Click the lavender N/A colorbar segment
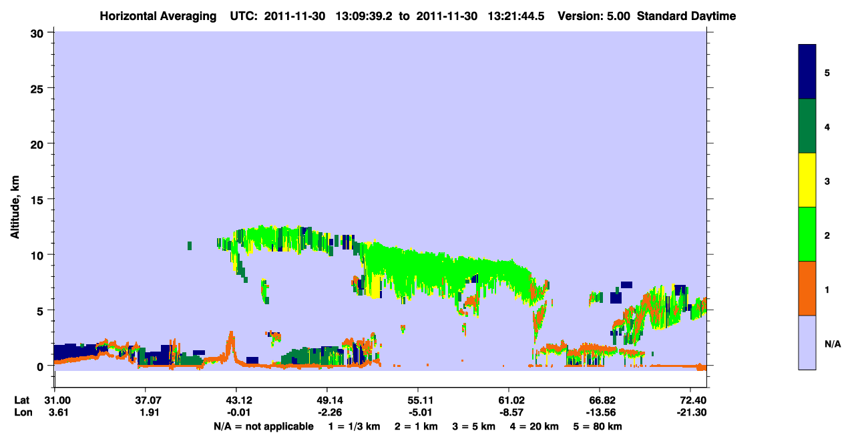This screenshot has height=445, width=868. [x=807, y=342]
